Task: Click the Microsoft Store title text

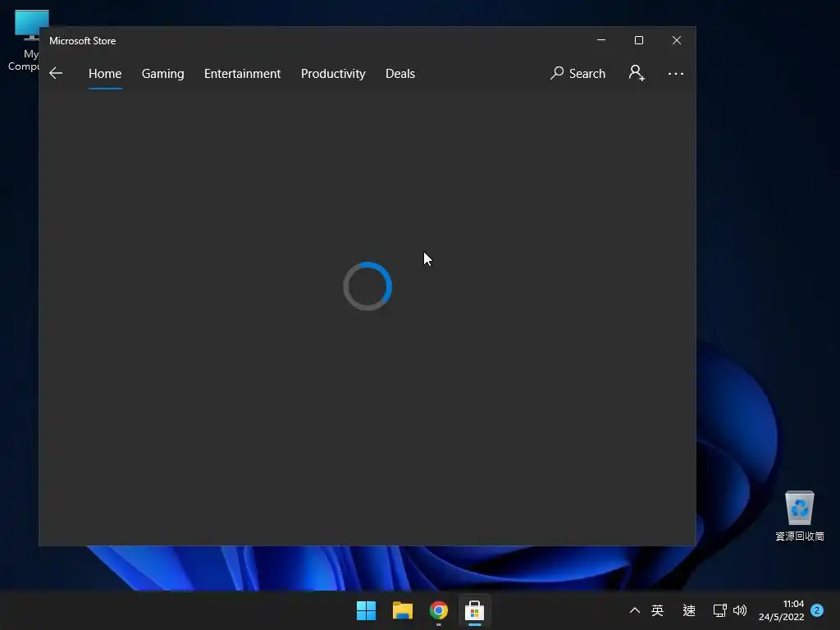Action: click(83, 41)
